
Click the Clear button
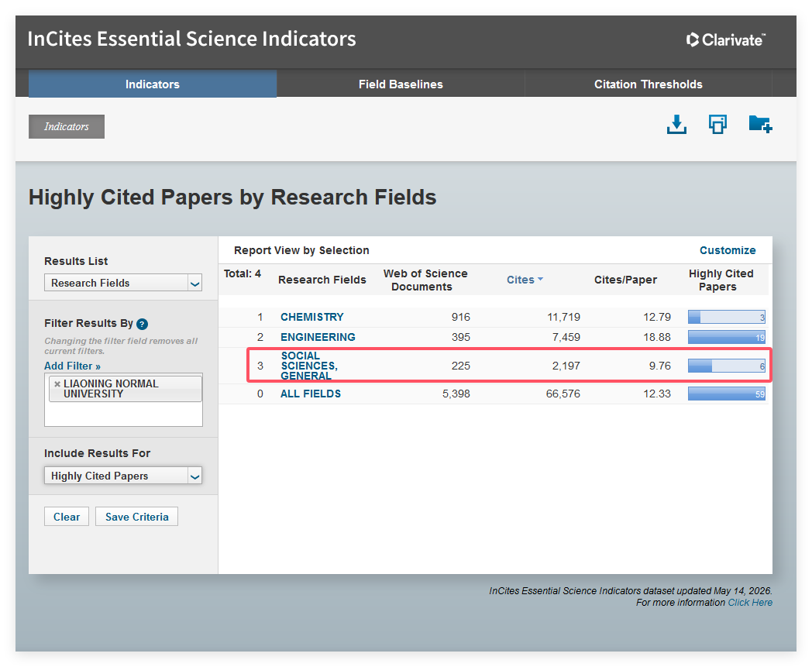[67, 517]
